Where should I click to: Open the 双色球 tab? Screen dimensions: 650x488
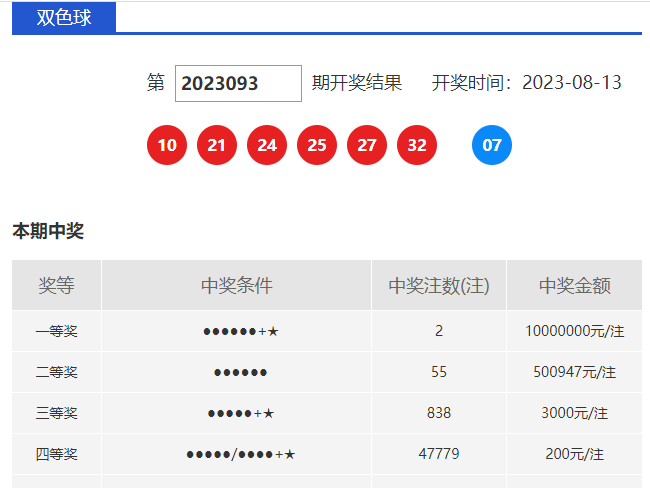(x=64, y=17)
